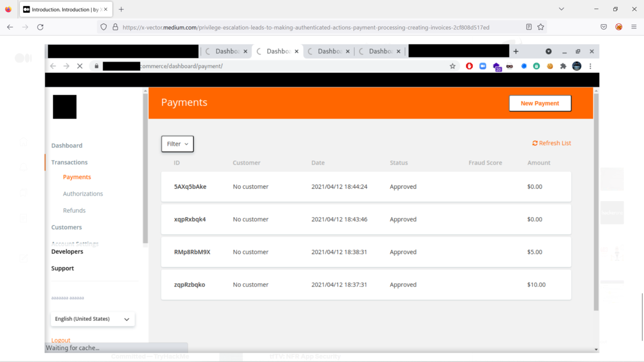Click the payments page vertical scrollbar
This screenshot has width=644, height=362.
click(x=596, y=201)
